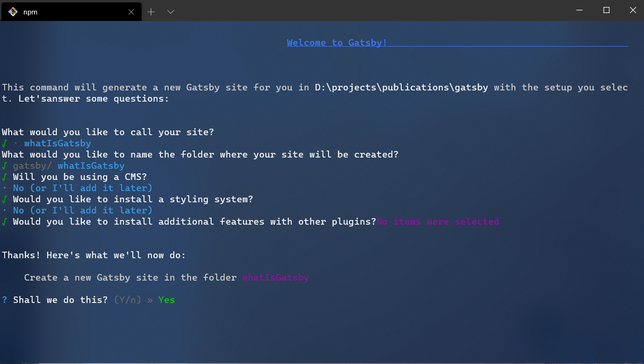Switch to the npm terminal tab
Screen dimensions: 644x364
coord(71,12)
